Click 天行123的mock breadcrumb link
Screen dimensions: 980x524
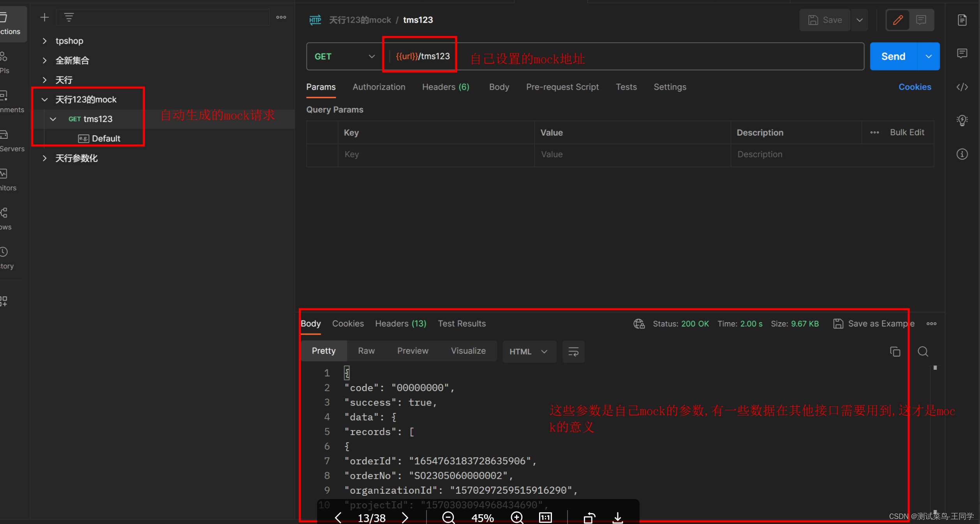[x=360, y=20]
